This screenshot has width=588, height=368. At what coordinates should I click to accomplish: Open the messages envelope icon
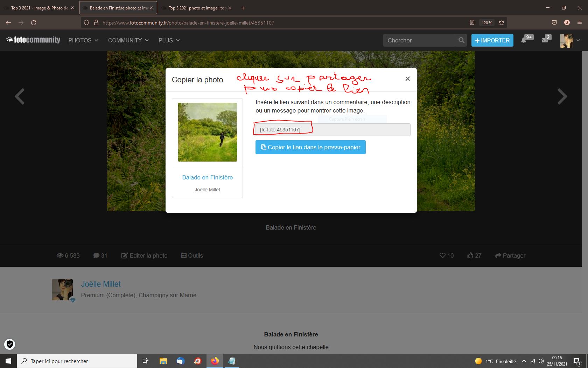click(x=545, y=40)
